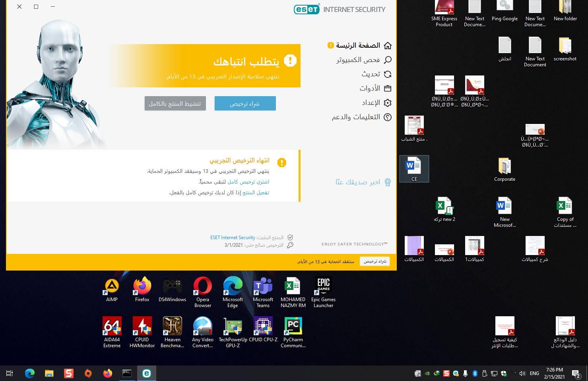Select the Epic Games Launcher desktop shortcut
Screen dimensions: 588x381
[323, 292]
